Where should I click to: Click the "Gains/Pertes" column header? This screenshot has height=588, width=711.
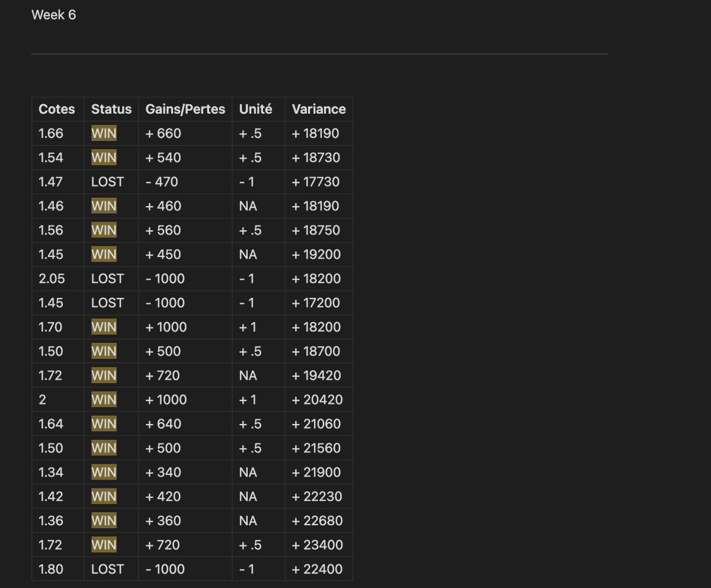coord(185,109)
